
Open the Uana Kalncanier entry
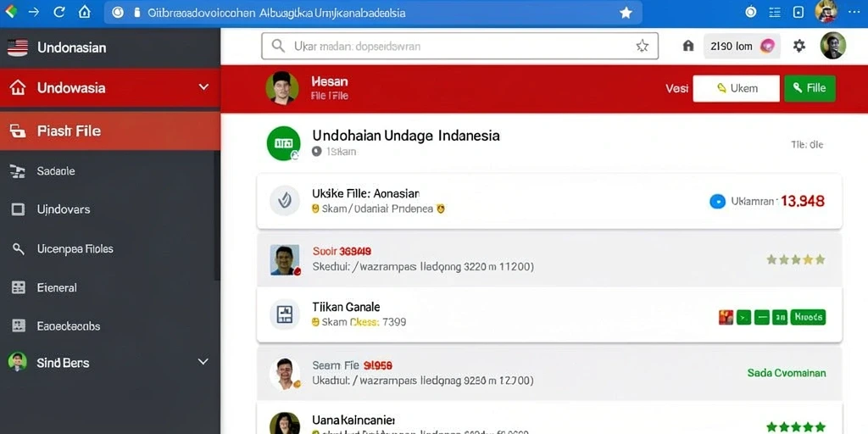click(x=549, y=418)
